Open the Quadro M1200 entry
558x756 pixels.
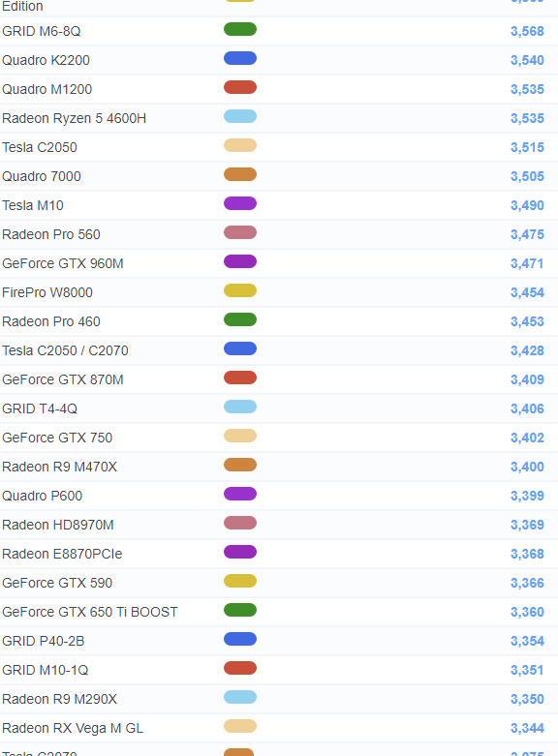coord(46,89)
